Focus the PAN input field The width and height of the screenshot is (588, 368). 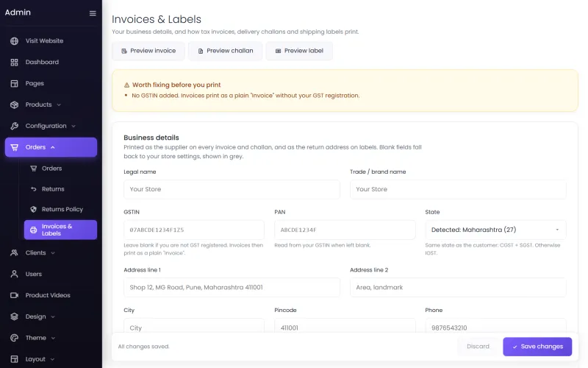point(345,230)
